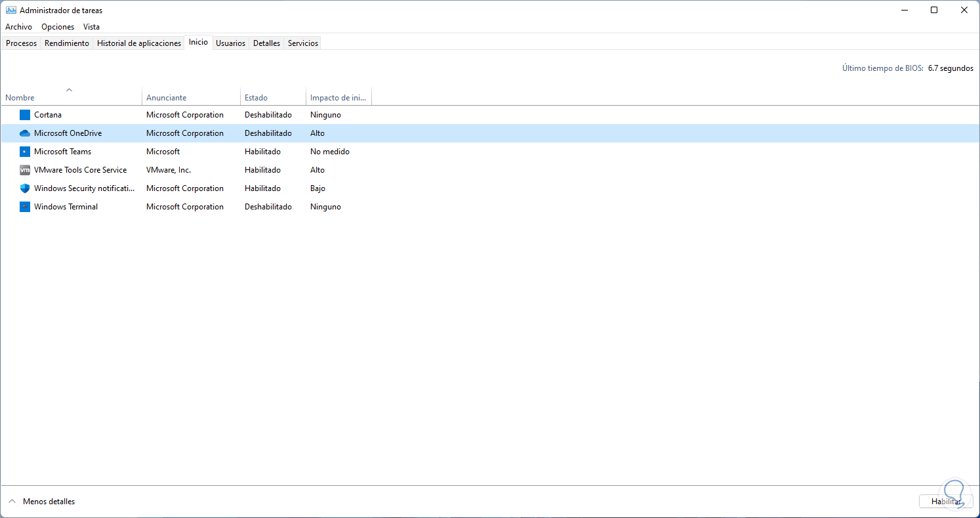Click Microsoft Corporation publisher of Windows Terminal
980x518 pixels.
(x=185, y=207)
